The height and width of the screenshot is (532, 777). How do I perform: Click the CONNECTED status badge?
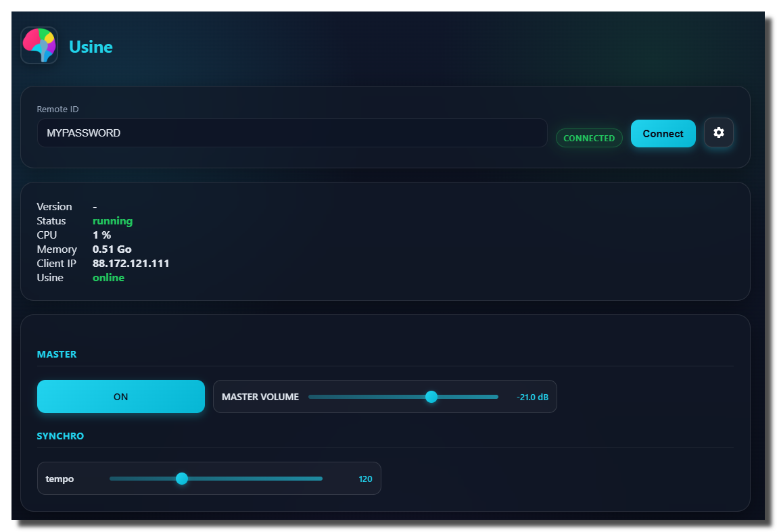pyautogui.click(x=589, y=138)
